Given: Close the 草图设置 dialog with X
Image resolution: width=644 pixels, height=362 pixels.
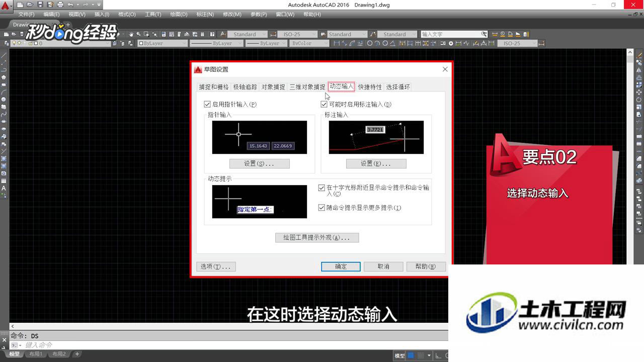Looking at the screenshot, I should (445, 69).
